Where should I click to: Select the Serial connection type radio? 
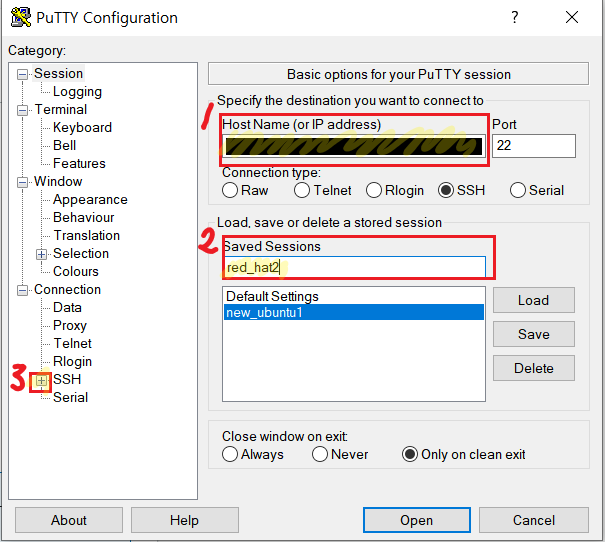click(518, 190)
